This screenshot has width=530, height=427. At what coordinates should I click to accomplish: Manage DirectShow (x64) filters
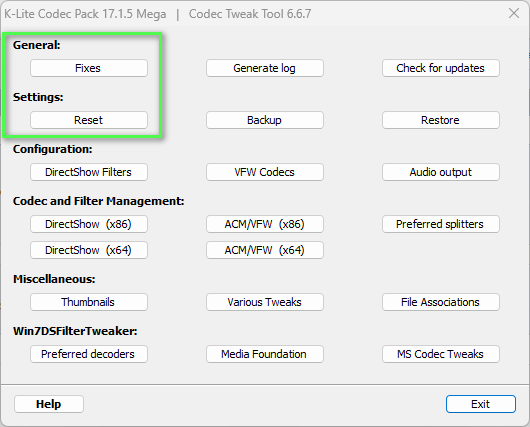(x=89, y=250)
